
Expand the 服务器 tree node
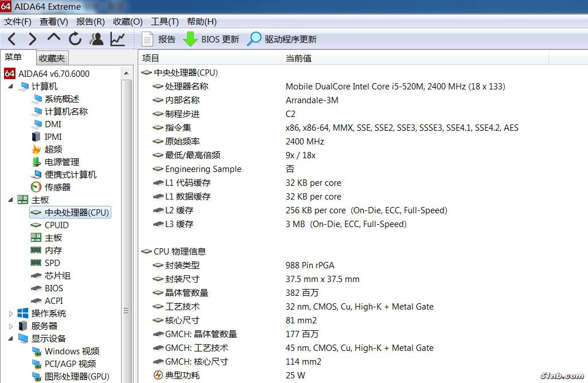(x=11, y=326)
